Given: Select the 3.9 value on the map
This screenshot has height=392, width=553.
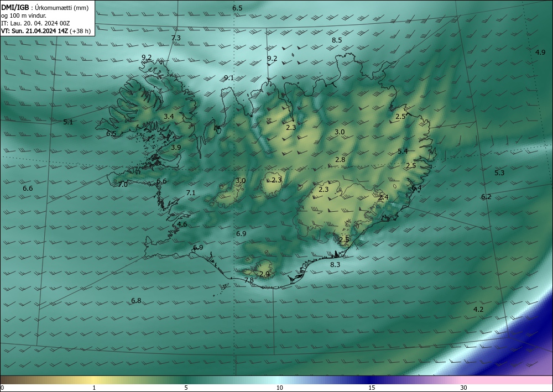Looking at the screenshot, I should [x=176, y=148].
